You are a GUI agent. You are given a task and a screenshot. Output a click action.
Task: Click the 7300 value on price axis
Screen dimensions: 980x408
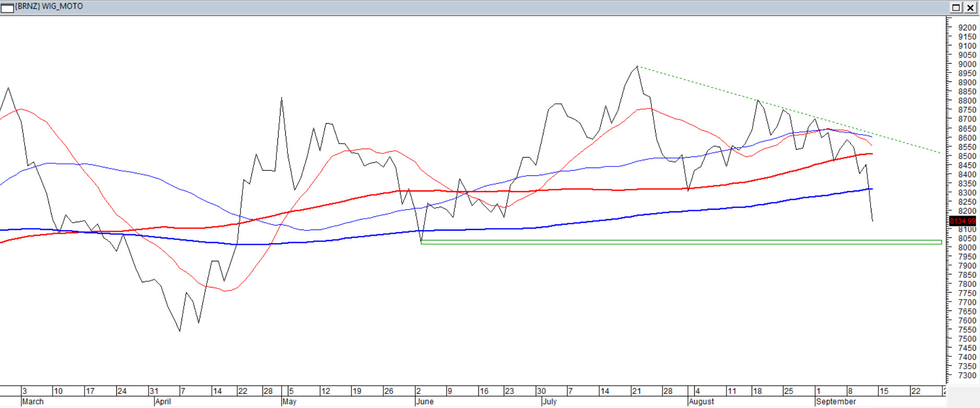(x=966, y=376)
